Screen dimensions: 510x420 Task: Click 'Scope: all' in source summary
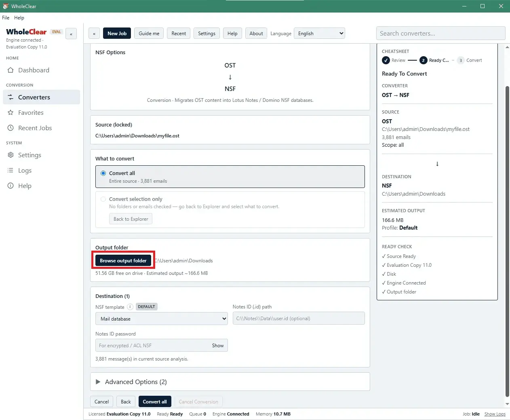[x=393, y=145]
